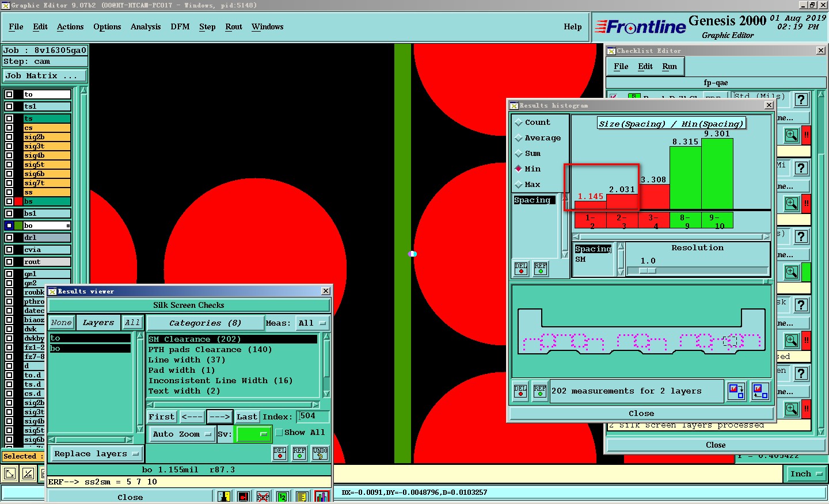
Task: Open the Meas: All dropdown
Action: 313,323
